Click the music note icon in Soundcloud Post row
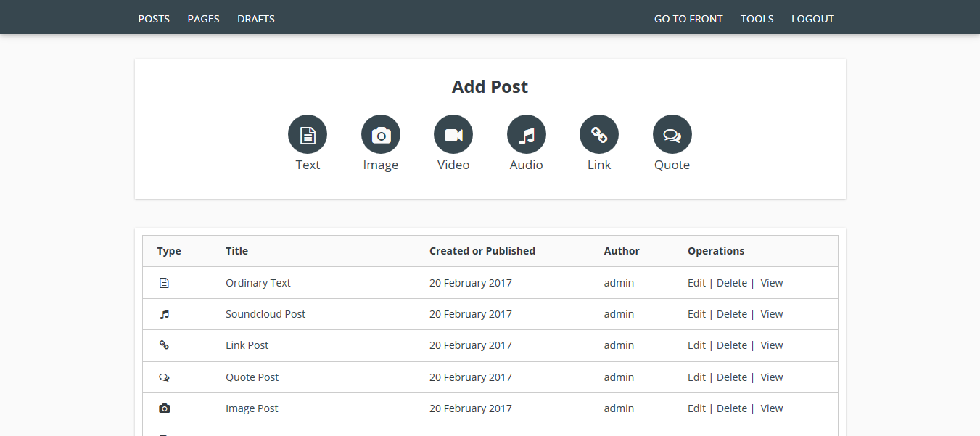The image size is (980, 436). 164,314
